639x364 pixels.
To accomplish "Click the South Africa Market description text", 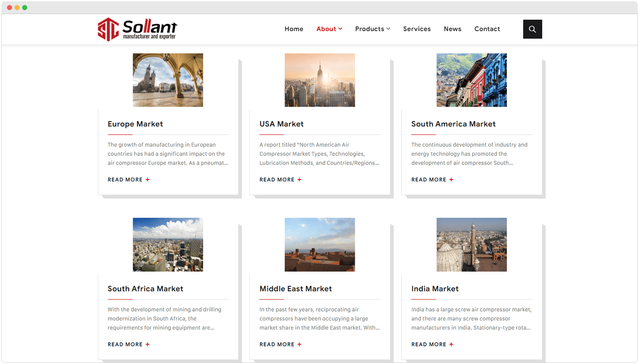I will click(x=164, y=319).
